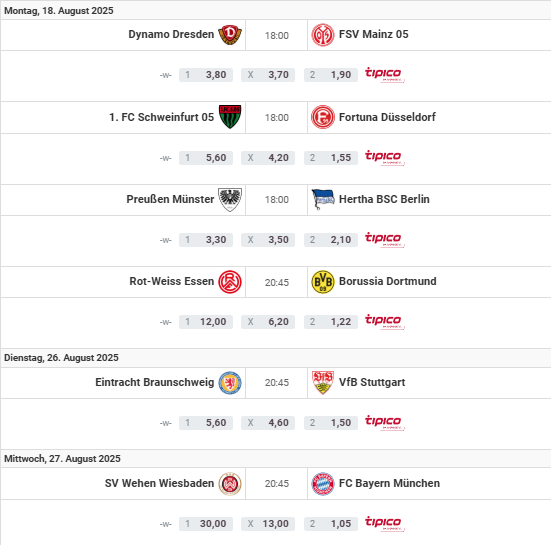
Task: Pick away odds 1,05 for Bayern München
Action: pyautogui.click(x=331, y=524)
